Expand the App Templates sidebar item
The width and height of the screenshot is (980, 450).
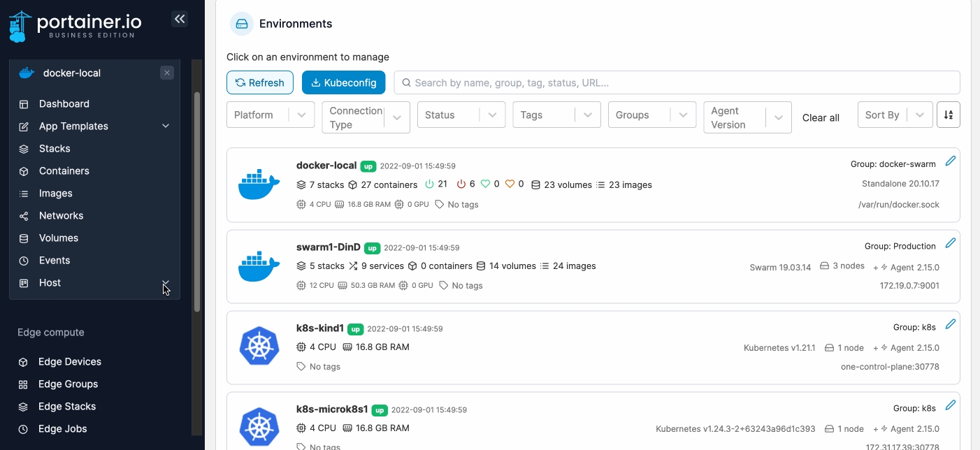click(x=166, y=126)
